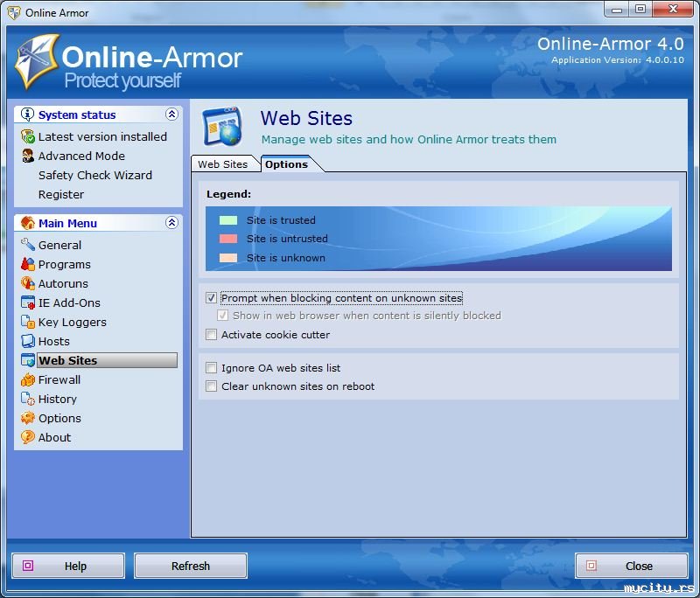Viewport: 700px width, 598px height.
Task: Open Firewall section
Action: click(59, 379)
